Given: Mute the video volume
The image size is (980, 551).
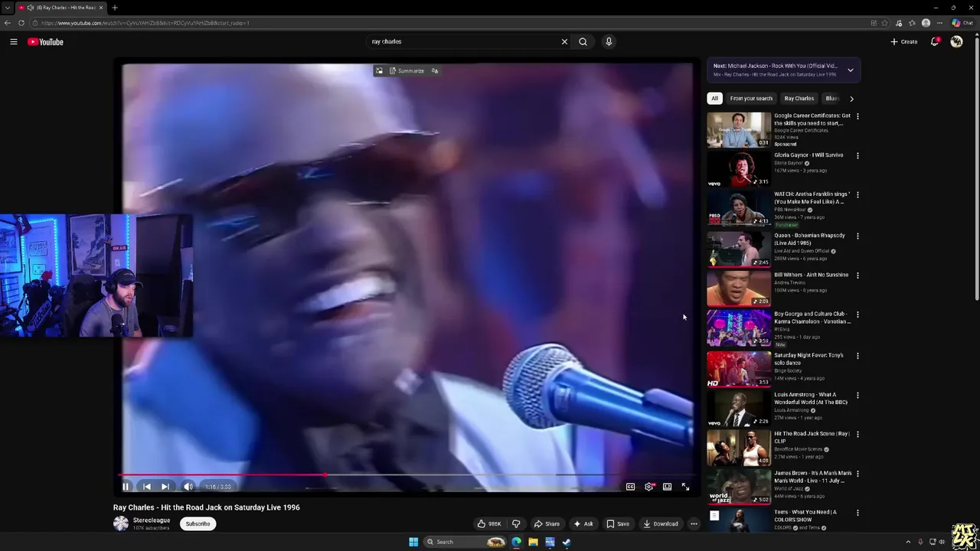Looking at the screenshot, I should tap(188, 487).
